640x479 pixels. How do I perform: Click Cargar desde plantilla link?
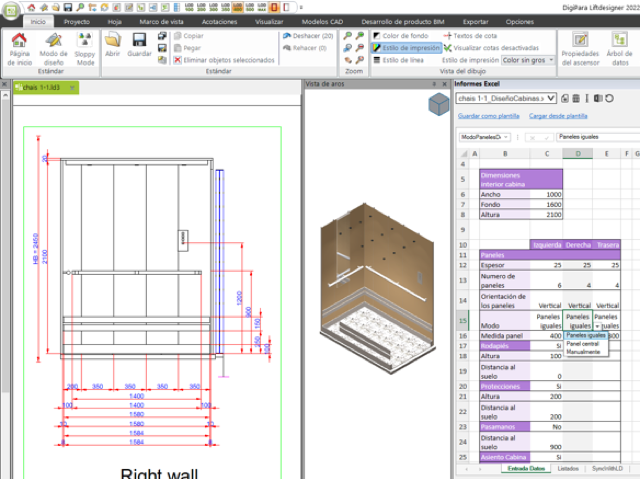pos(558,116)
